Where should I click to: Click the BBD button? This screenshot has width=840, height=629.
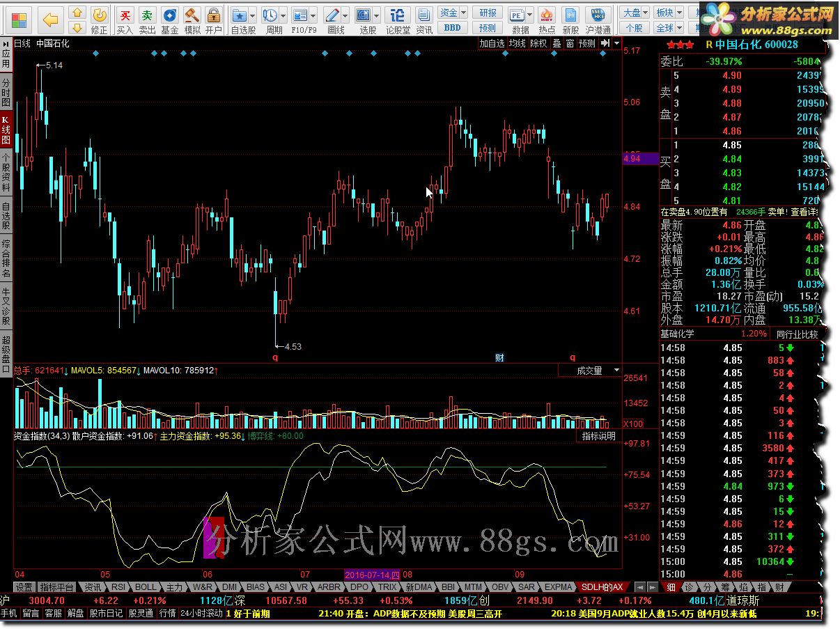[452, 28]
